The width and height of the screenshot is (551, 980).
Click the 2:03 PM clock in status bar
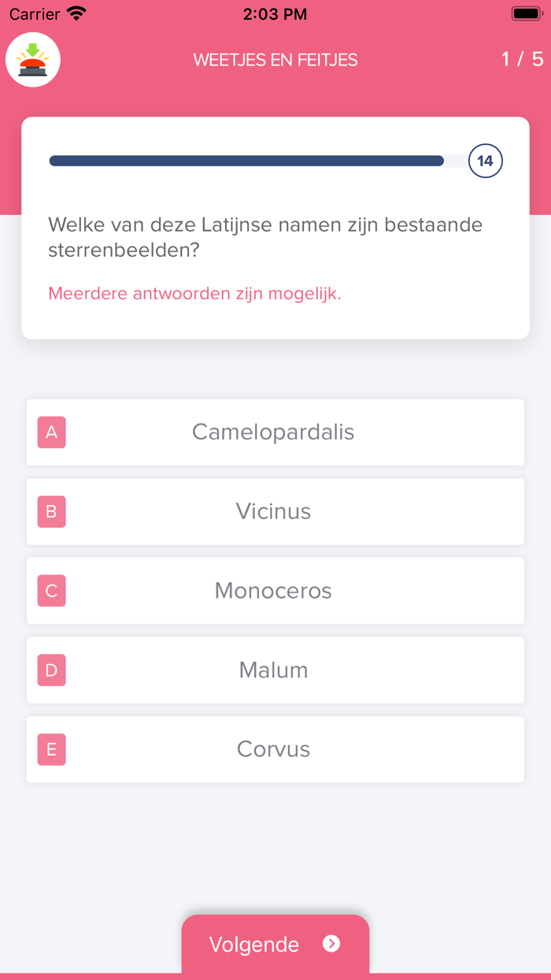tap(275, 13)
